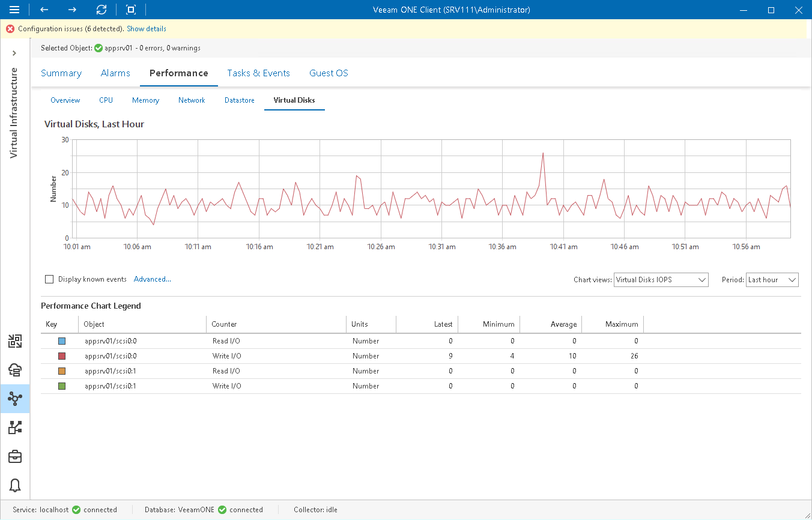Refresh the current view
This screenshot has height=520, width=812.
click(101, 10)
